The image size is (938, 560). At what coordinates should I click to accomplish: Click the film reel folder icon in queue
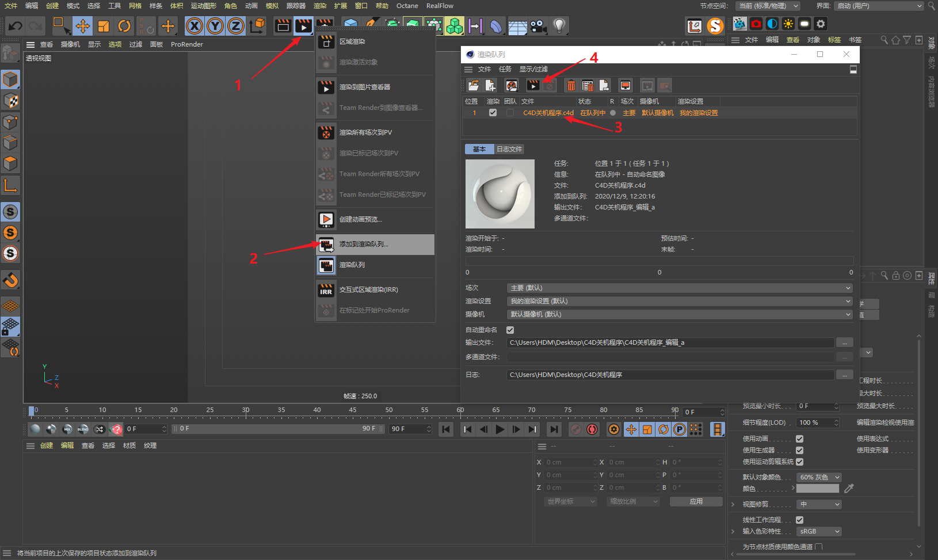pos(512,86)
